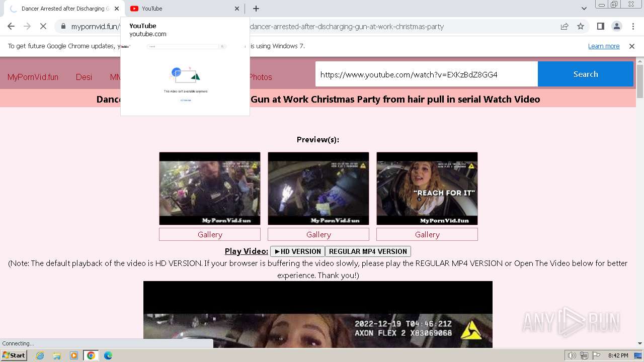
Task: Click the page vertical scrollbar thumb
Action: (x=639, y=81)
